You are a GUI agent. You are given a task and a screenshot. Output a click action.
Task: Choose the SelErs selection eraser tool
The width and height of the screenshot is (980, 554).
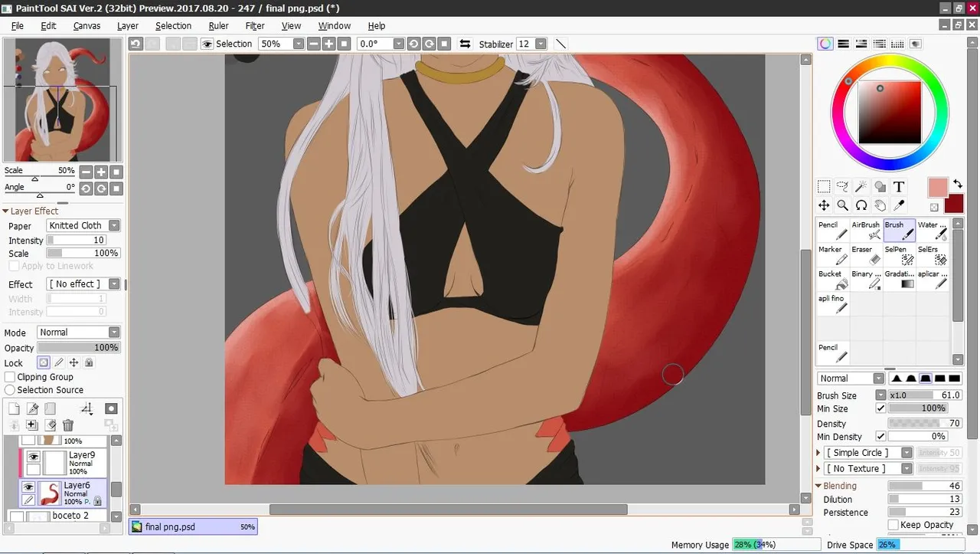tap(932, 255)
